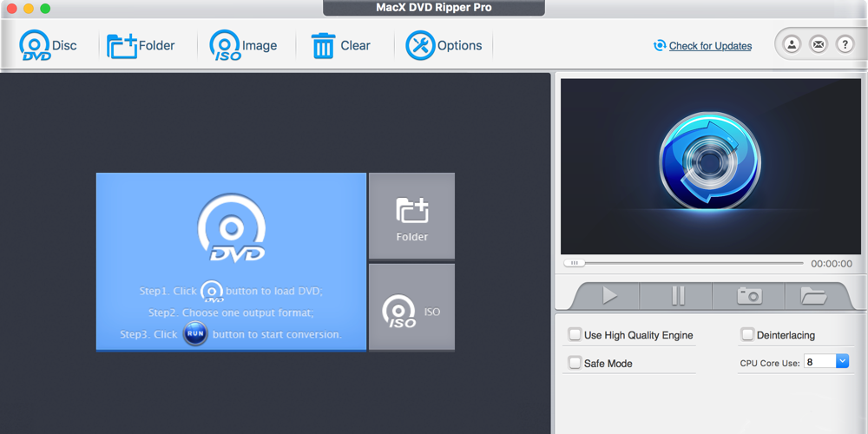Viewport: 868px width, 434px height.
Task: Click the email envelope icon
Action: pos(818,44)
